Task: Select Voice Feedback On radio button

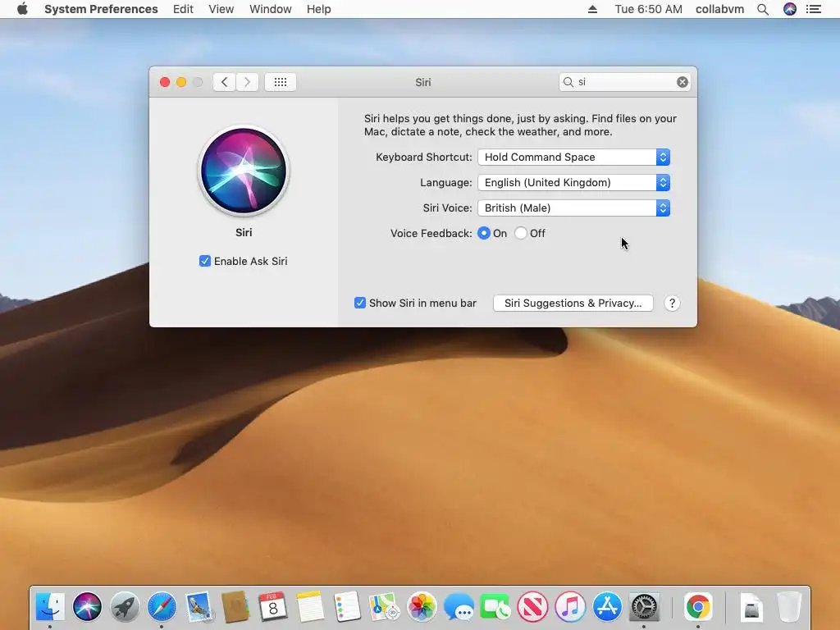Action: pos(484,233)
